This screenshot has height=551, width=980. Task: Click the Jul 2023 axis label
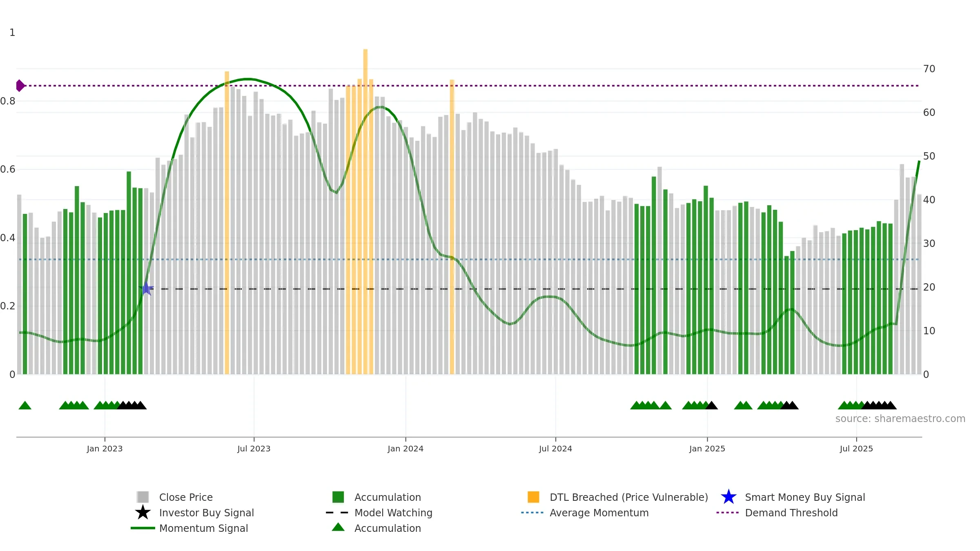tap(254, 449)
